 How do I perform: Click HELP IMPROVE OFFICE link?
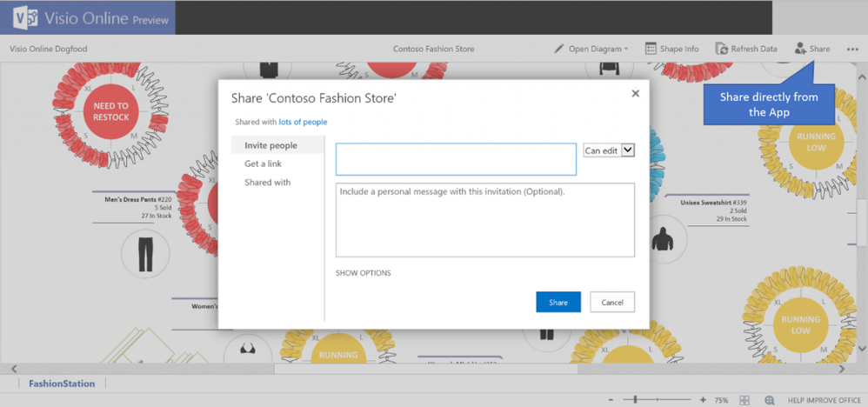pyautogui.click(x=825, y=400)
